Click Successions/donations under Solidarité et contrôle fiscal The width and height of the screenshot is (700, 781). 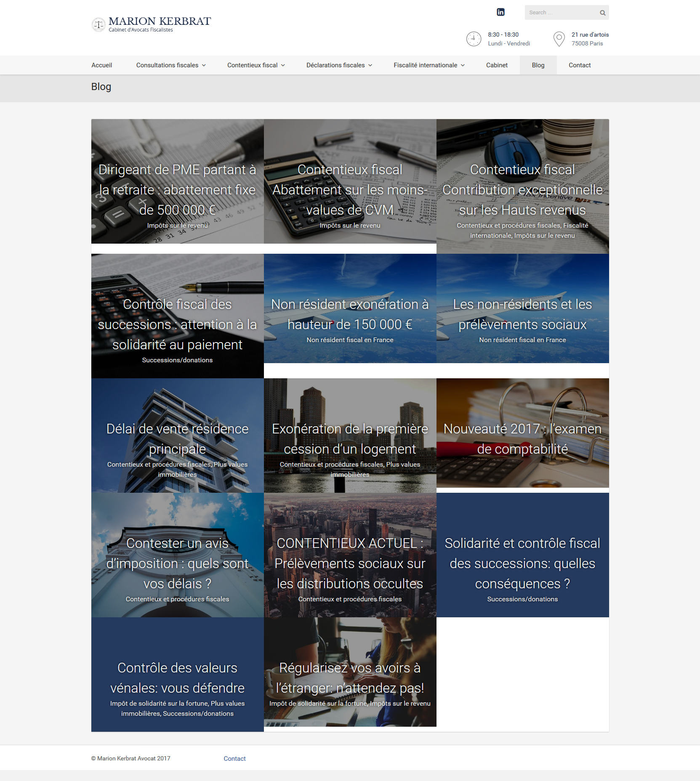[522, 599]
